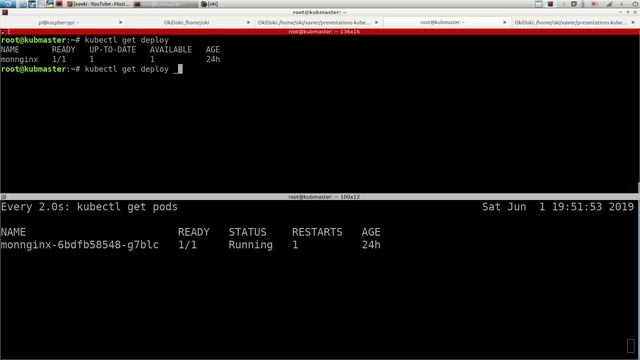640x360 pixels.
Task: Close the last OkiDoki presentations tab
Action: click(x=633, y=22)
